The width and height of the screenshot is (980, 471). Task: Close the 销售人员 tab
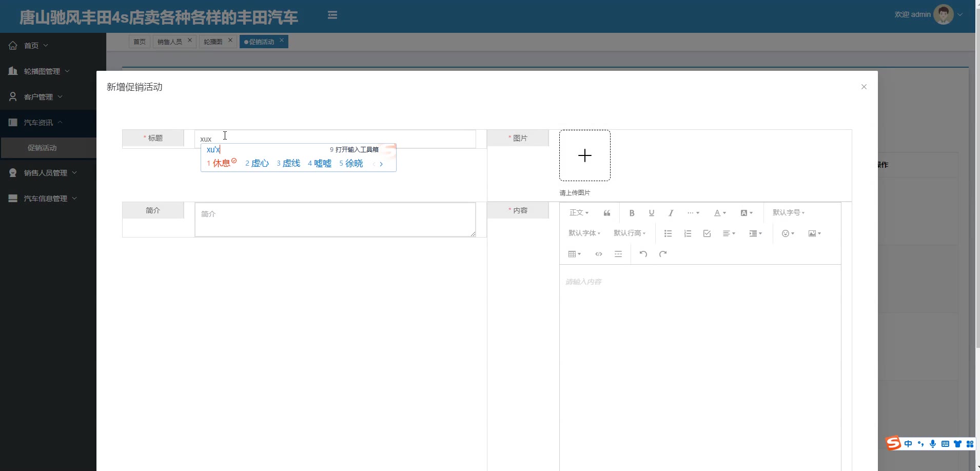pos(190,40)
